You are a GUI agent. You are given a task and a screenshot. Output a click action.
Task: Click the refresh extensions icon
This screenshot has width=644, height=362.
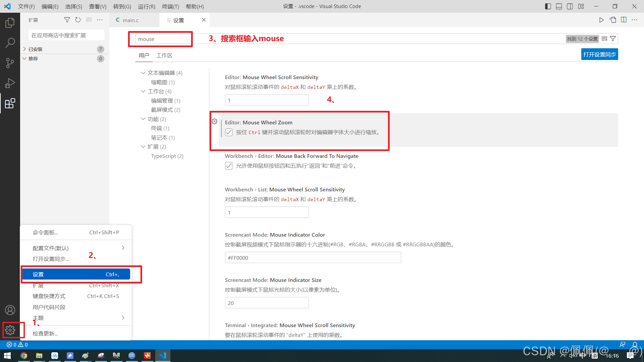point(78,20)
